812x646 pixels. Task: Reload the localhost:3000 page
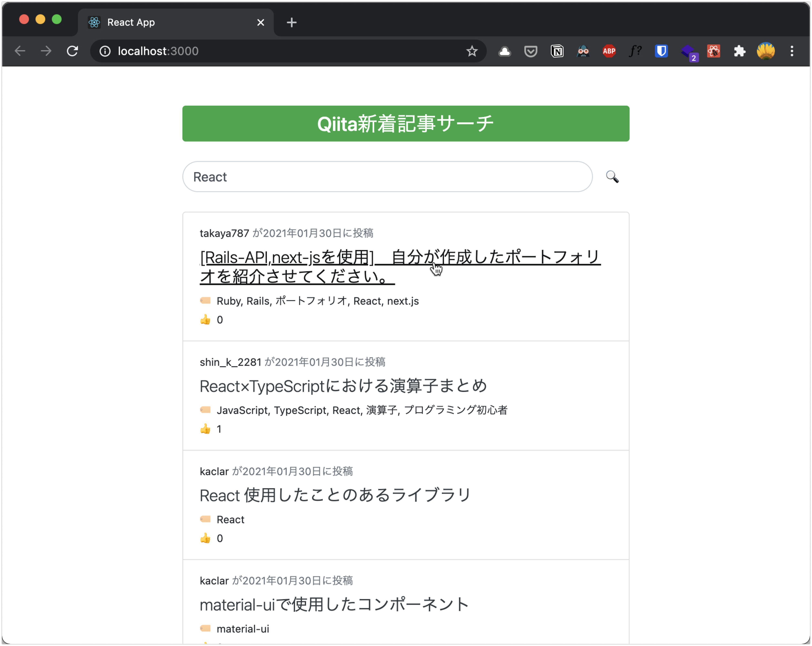pyautogui.click(x=72, y=51)
